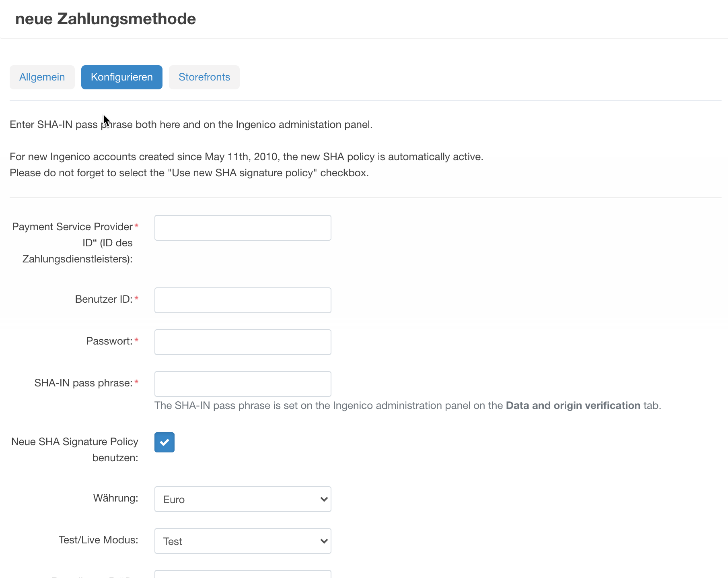The height and width of the screenshot is (578, 728).
Task: Select the Konfigurieren tab
Action: click(122, 77)
